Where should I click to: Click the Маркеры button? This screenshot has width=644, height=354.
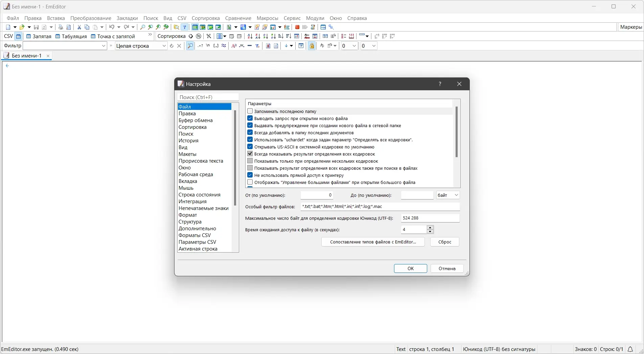pyautogui.click(x=631, y=27)
